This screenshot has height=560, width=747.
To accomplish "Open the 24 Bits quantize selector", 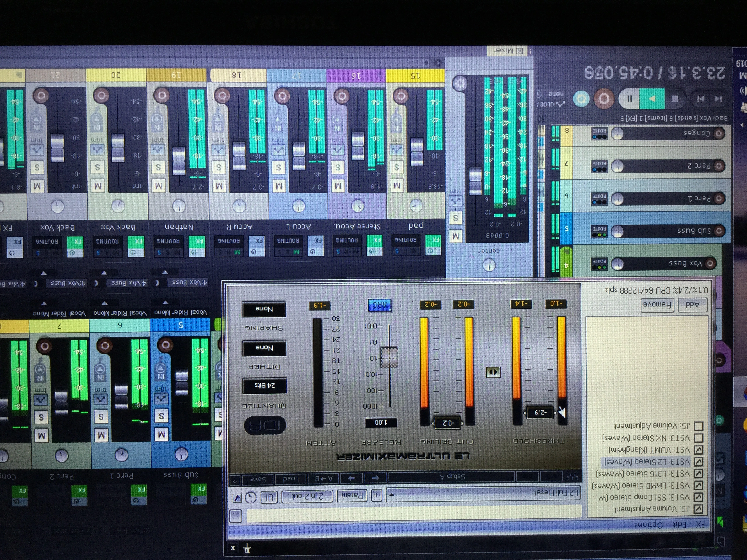I will point(265,385).
